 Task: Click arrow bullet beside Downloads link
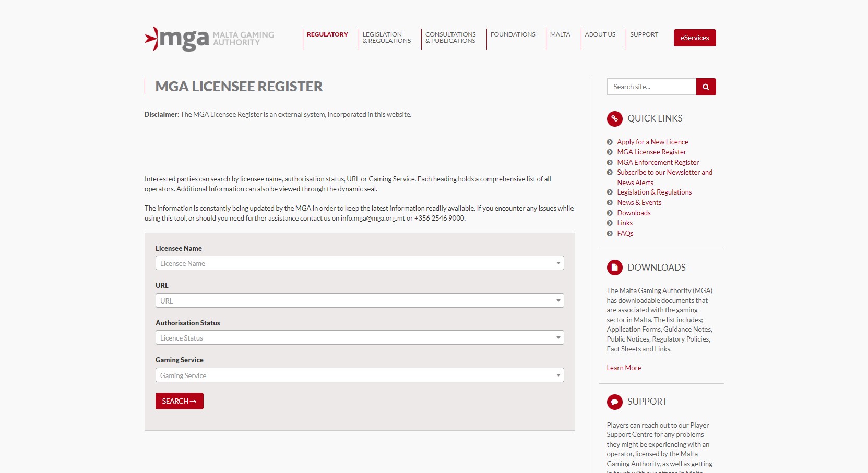[x=610, y=213]
